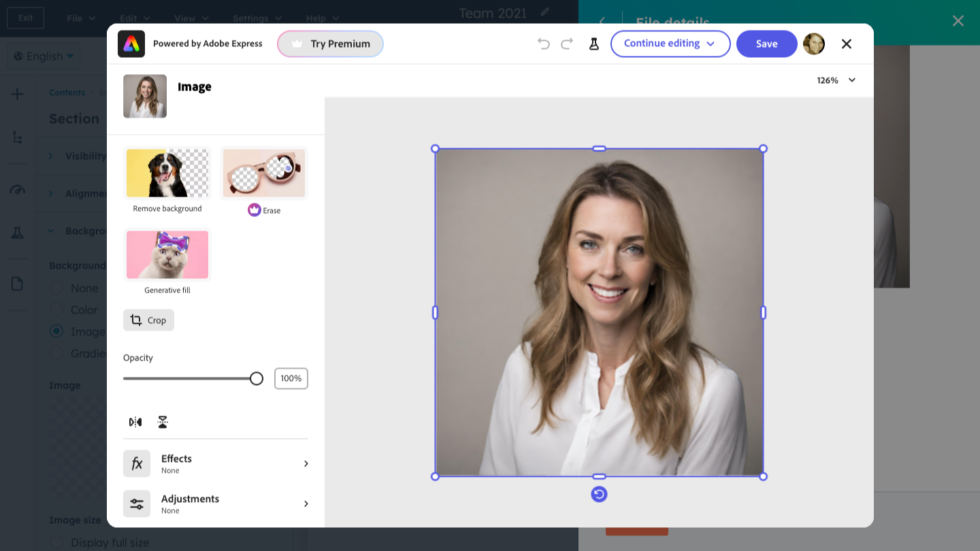
Task: Click the undo arrow icon
Action: (x=543, y=44)
